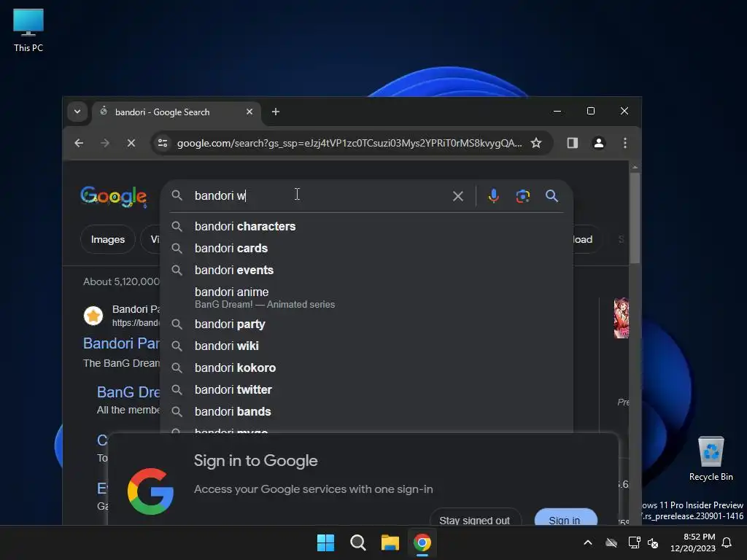Open File Explorer from the taskbar
The height and width of the screenshot is (560, 747).
coord(390,542)
